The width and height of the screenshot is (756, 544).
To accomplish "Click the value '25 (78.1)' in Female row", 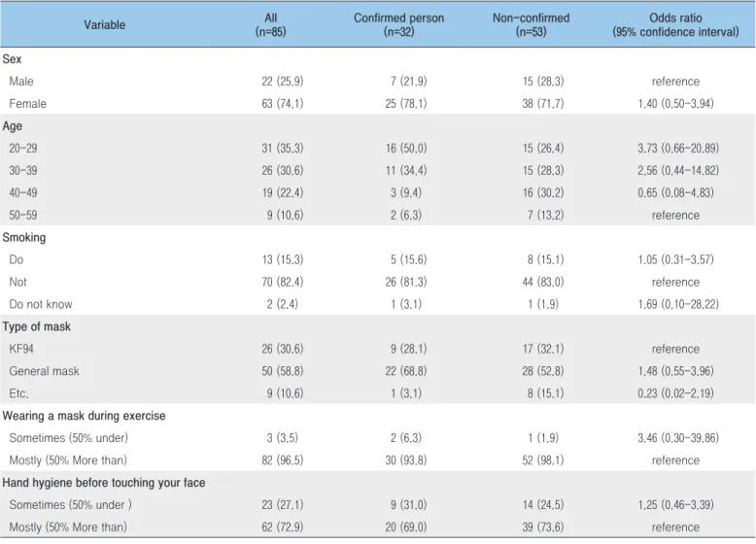I will 406,104.
